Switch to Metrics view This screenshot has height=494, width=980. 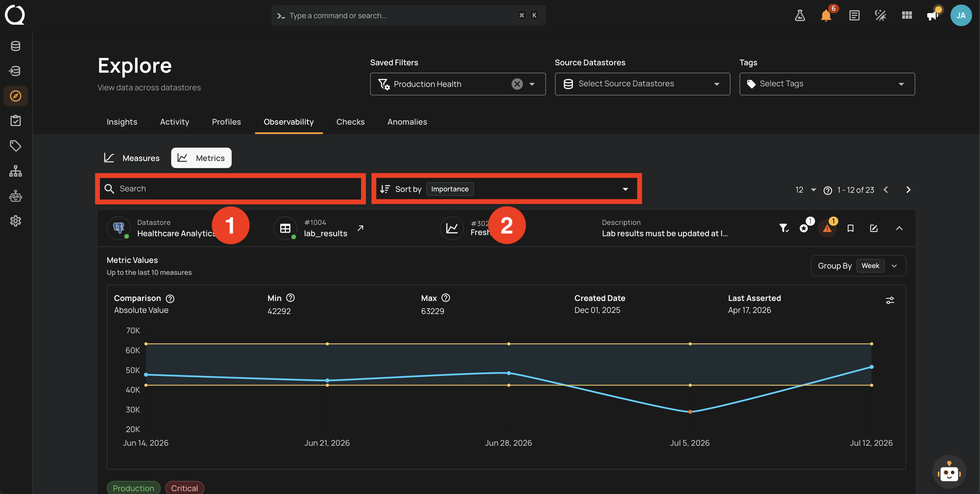point(201,158)
